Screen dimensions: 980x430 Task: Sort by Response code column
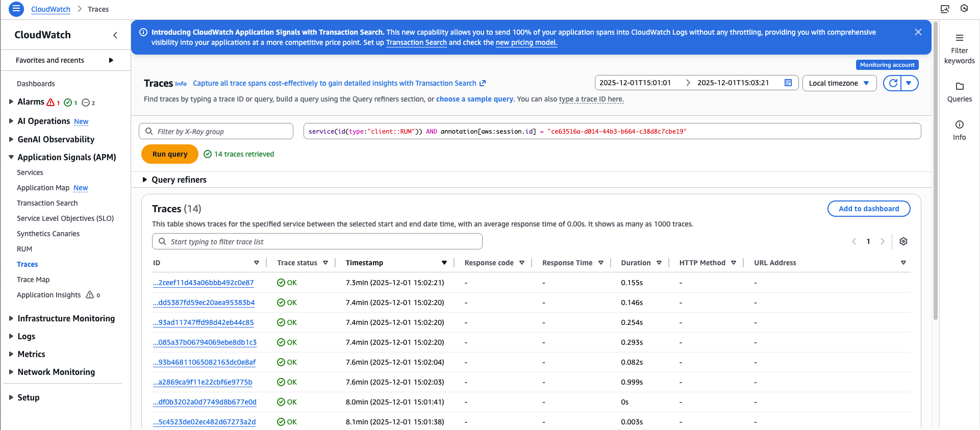522,263
